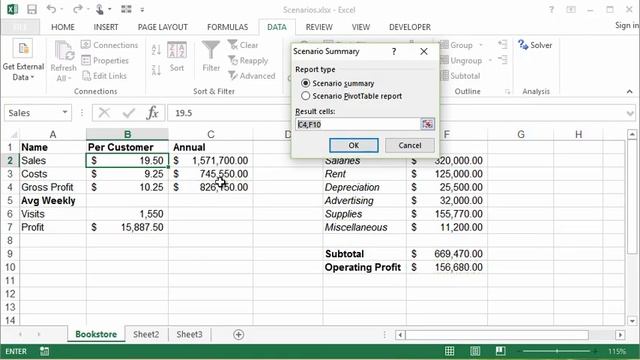
Task: Reapply the filter
Action: coord(248,60)
